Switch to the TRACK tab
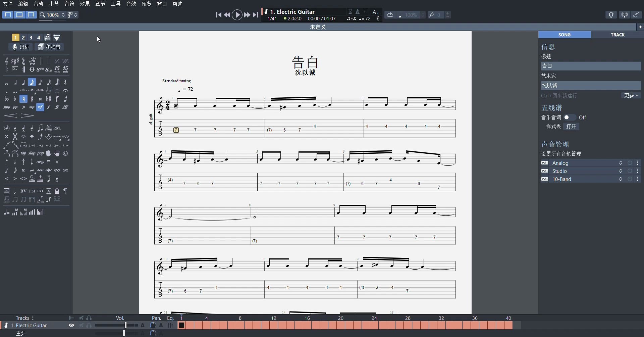 click(618, 35)
